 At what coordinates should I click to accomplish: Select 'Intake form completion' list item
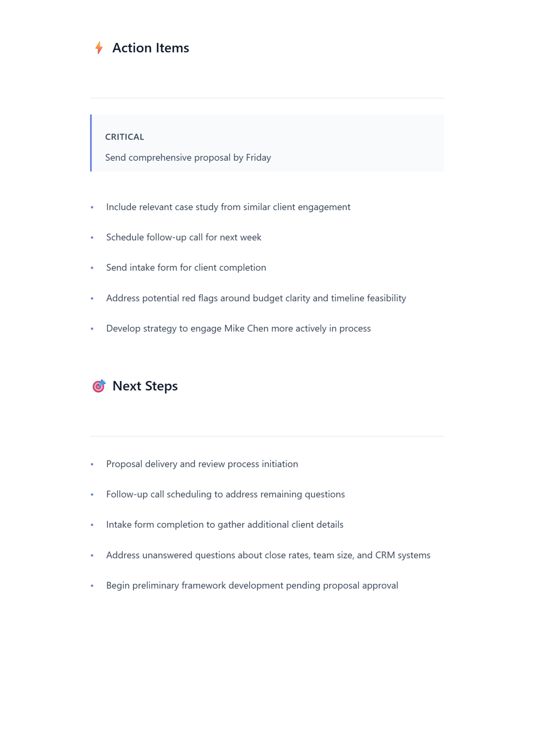[225, 525]
